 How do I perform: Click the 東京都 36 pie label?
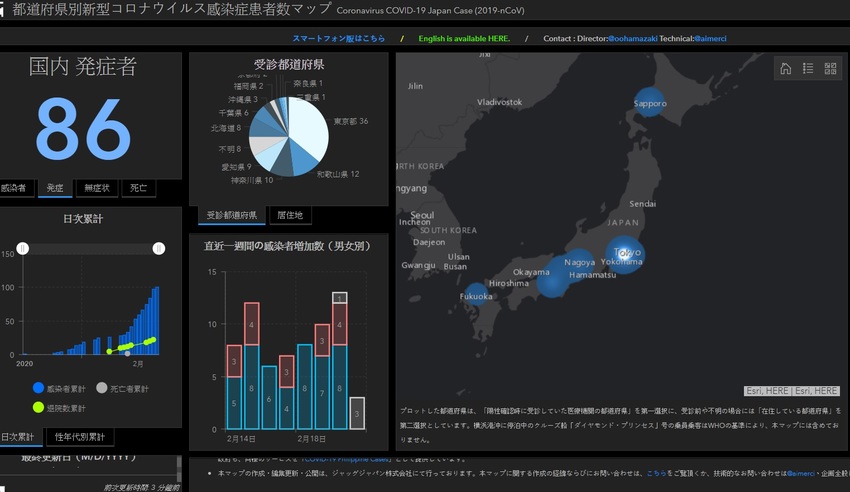pos(351,121)
